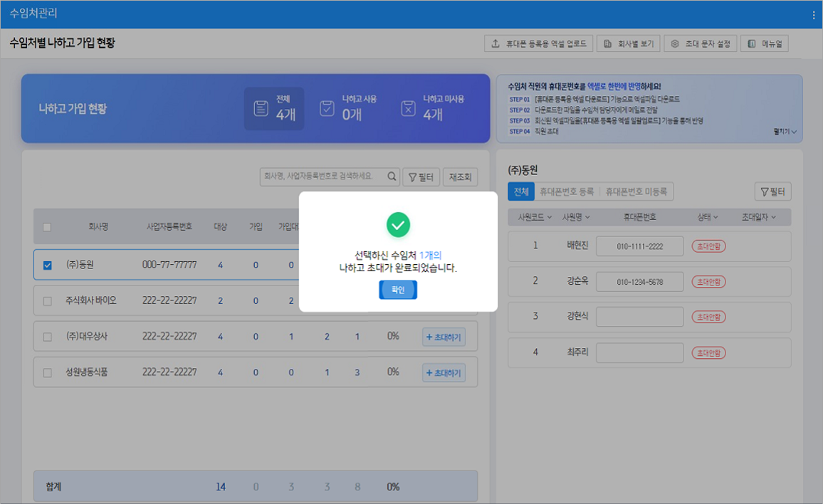Click the 나하고 미사용 X icon

(x=409, y=109)
